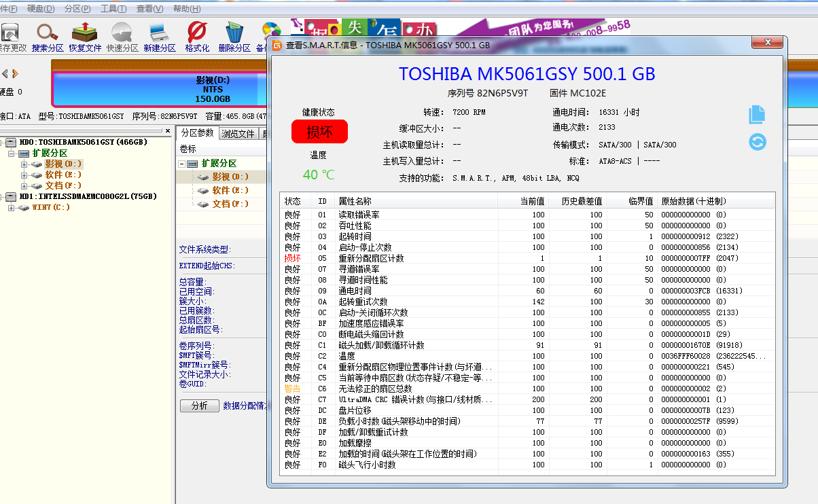
Task: Close the disk tree panel with the X
Action: (168, 131)
